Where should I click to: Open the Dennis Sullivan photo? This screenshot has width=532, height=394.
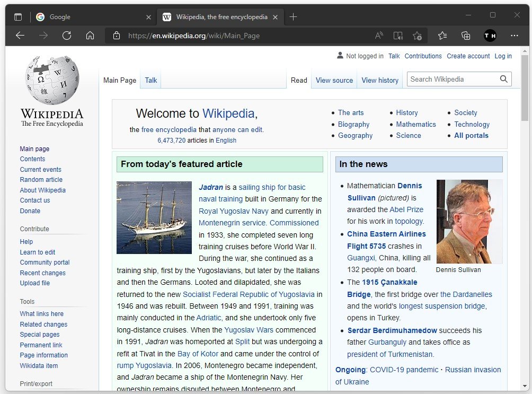point(469,222)
